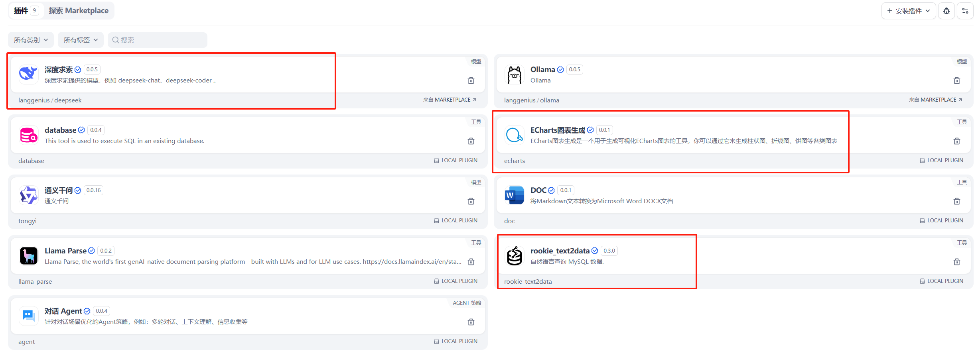Click LOCAL PLUGIN label on agent card
Viewport: 980px width, 363px height.
[456, 341]
